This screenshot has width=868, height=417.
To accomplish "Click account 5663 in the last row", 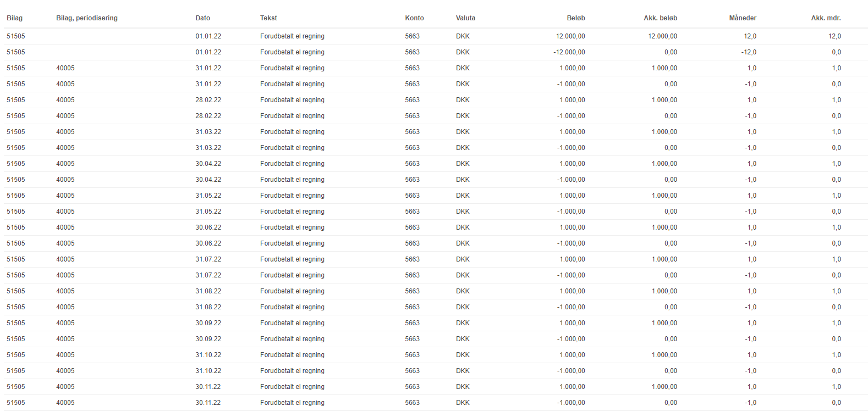I will pos(412,403).
